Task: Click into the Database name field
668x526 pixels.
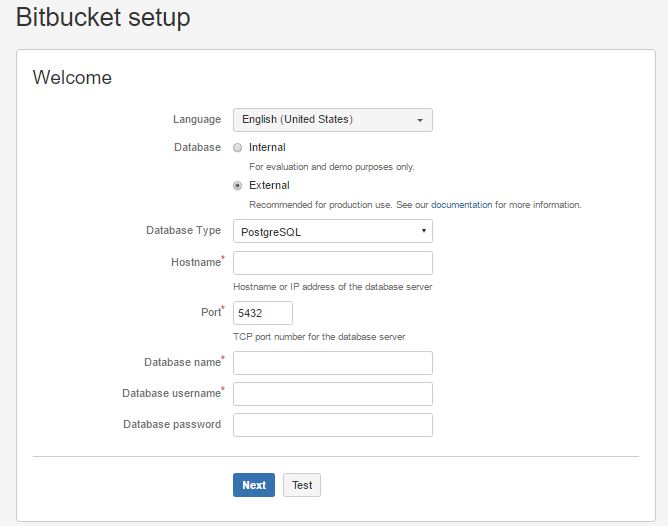Action: (332, 363)
